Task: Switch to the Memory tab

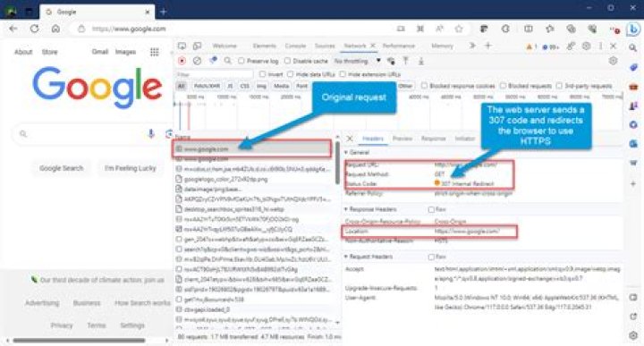Action: tap(442, 46)
